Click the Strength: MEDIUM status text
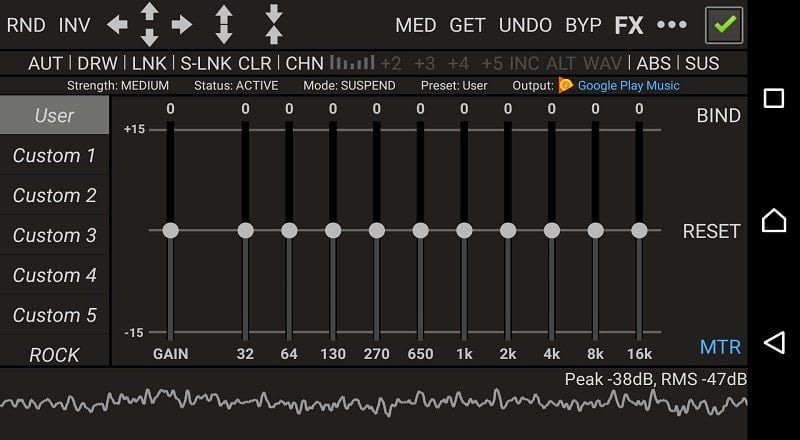This screenshot has height=440, width=800. point(118,85)
